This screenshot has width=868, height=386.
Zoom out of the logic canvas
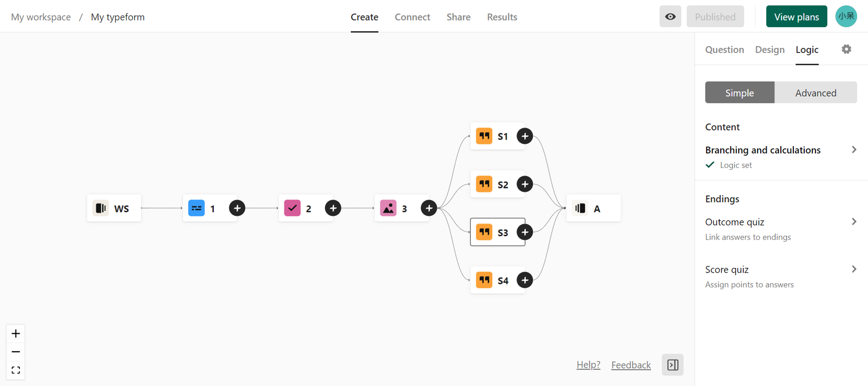point(16,352)
